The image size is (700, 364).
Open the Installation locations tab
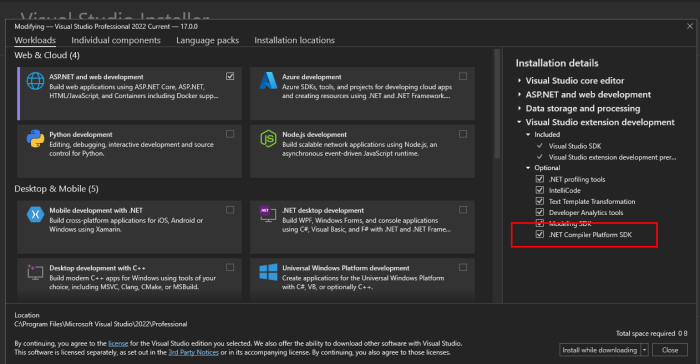[294, 40]
